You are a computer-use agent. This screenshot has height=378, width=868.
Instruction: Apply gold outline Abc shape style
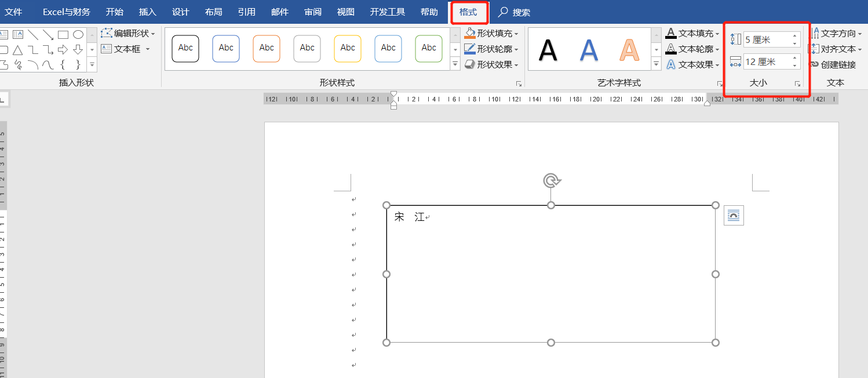pos(348,49)
